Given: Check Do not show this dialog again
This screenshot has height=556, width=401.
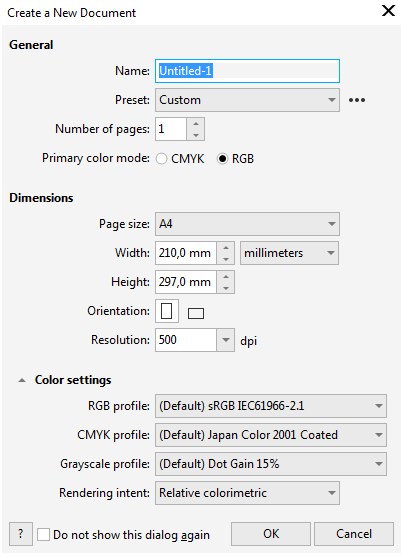Looking at the screenshot, I should click(43, 534).
